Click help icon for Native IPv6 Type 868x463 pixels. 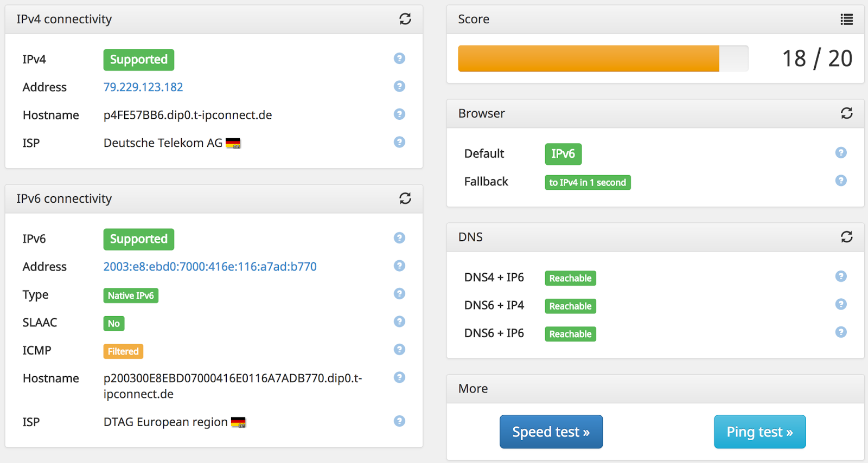tap(399, 294)
